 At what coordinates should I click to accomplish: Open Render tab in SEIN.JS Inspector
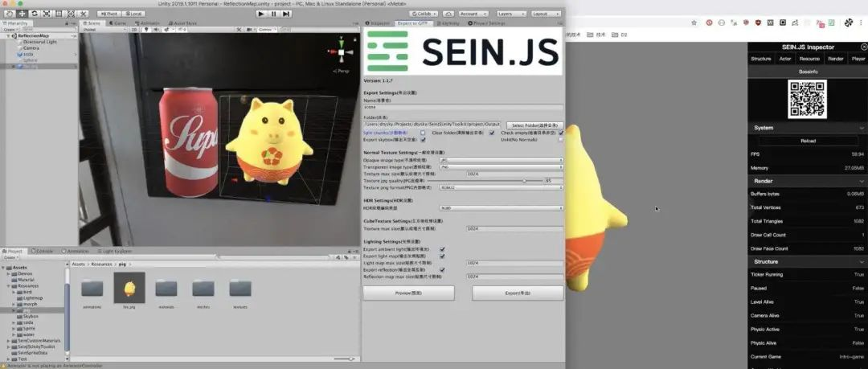835,59
